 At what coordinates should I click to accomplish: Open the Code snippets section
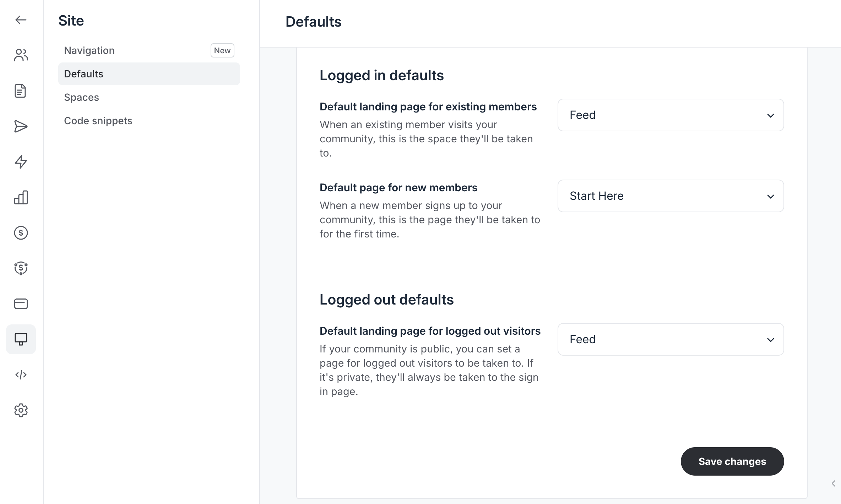tap(98, 121)
